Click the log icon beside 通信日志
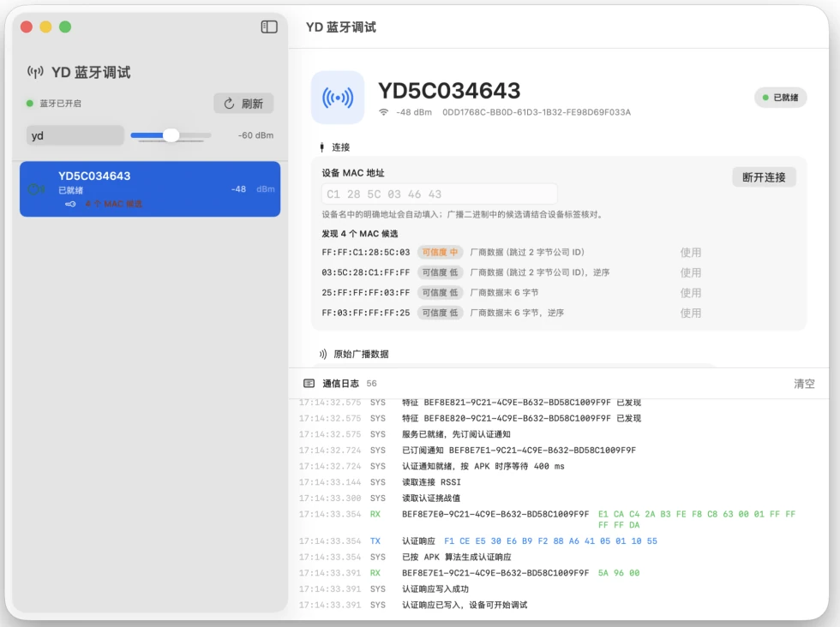840x627 pixels. (309, 384)
